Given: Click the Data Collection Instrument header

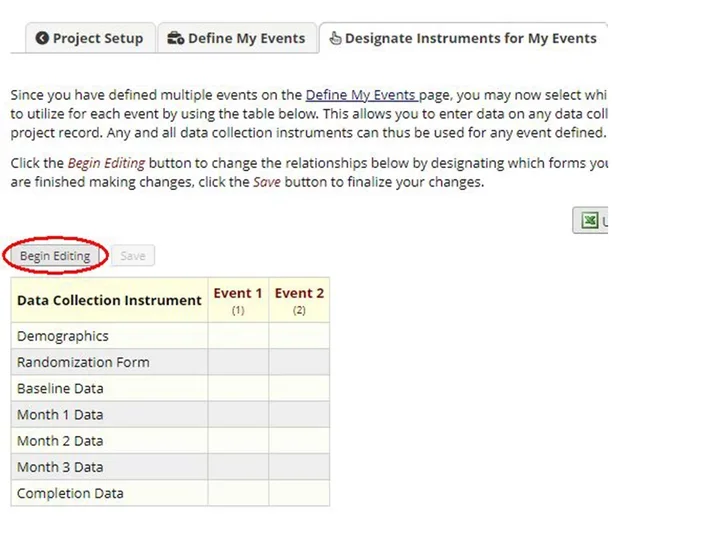Looking at the screenshot, I should (x=109, y=300).
